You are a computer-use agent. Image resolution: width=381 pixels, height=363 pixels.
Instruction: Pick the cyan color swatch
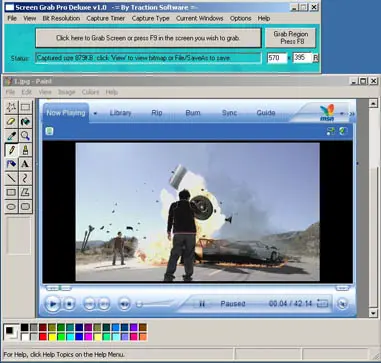(70, 336)
